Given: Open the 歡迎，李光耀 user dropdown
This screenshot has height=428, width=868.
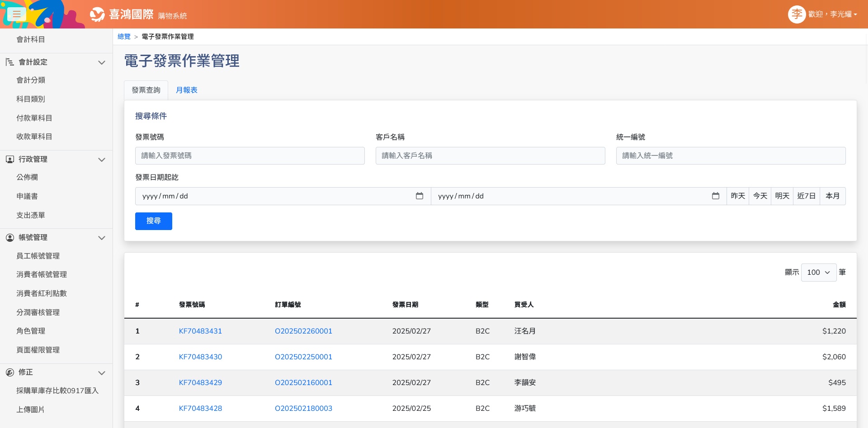Looking at the screenshot, I should pos(832,14).
